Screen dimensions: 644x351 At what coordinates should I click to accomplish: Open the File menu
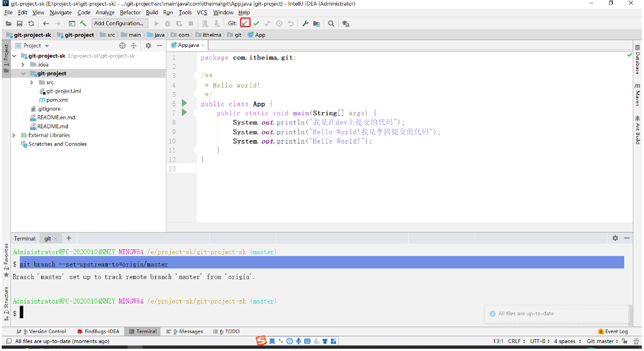(x=8, y=12)
